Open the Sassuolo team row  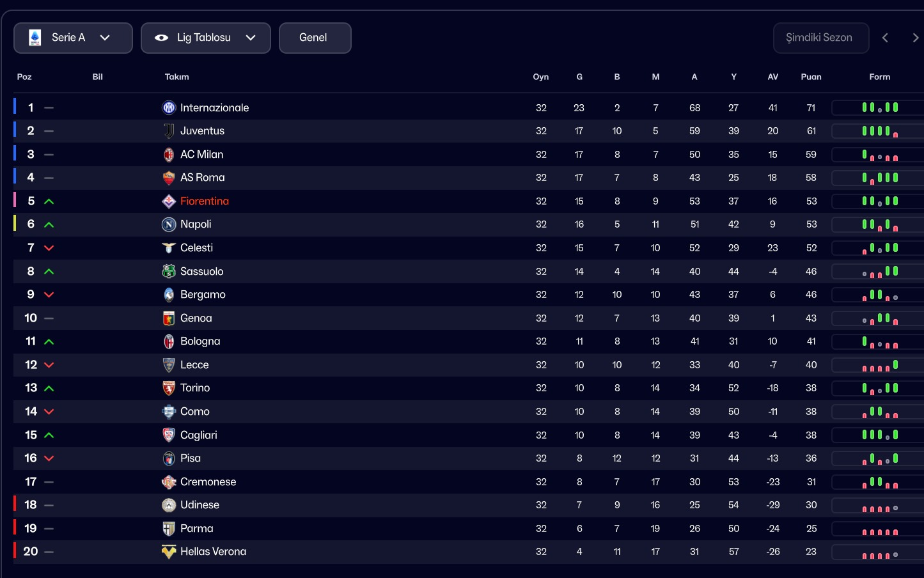point(468,271)
